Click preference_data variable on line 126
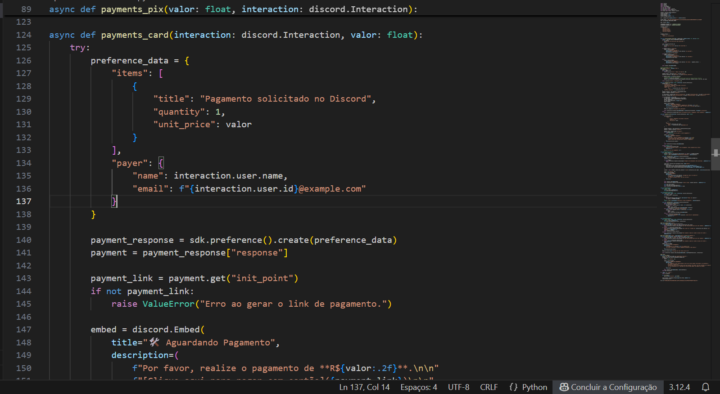 coord(129,61)
